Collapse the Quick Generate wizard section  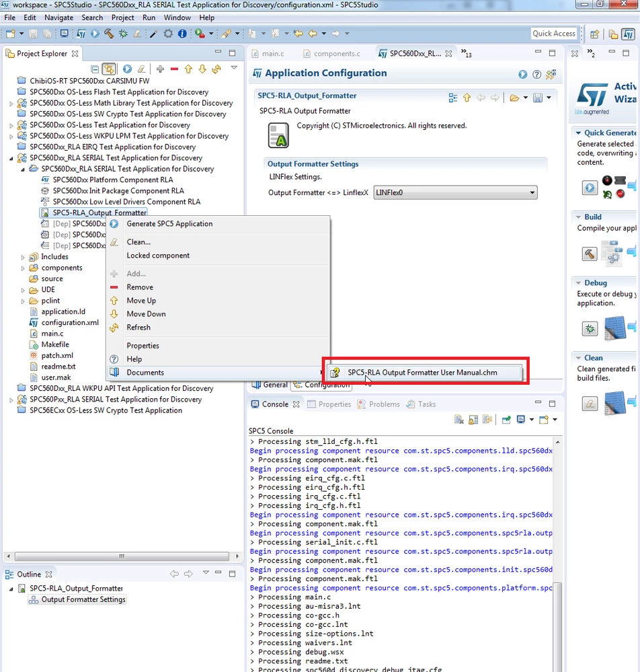[x=578, y=133]
